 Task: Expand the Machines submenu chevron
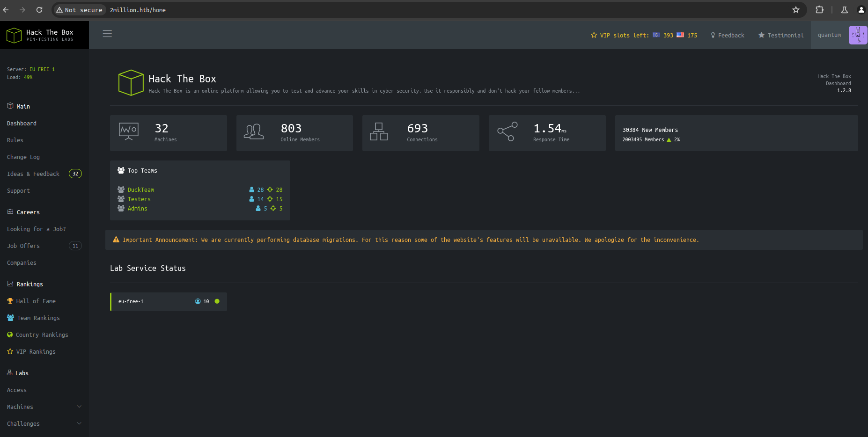[79, 407]
